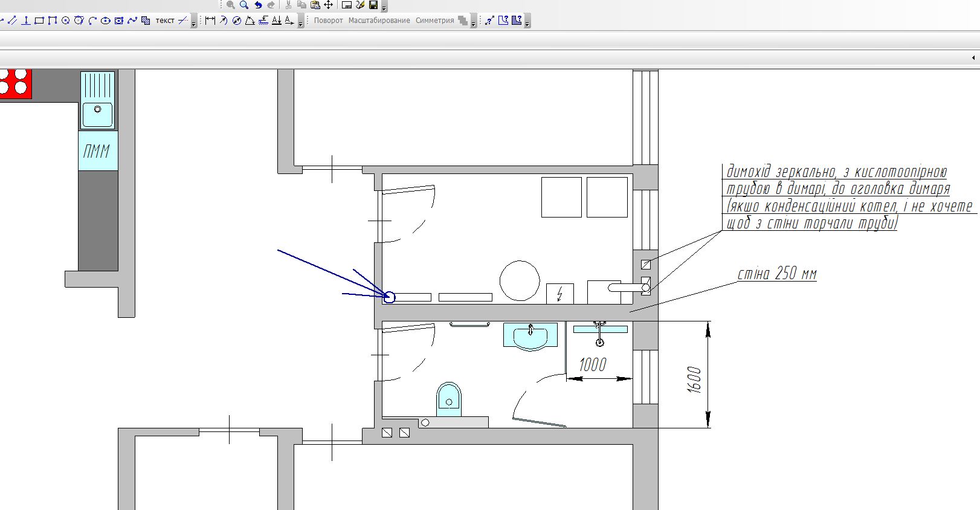Select the angular dimension tool
980x510 pixels.
click(250, 21)
